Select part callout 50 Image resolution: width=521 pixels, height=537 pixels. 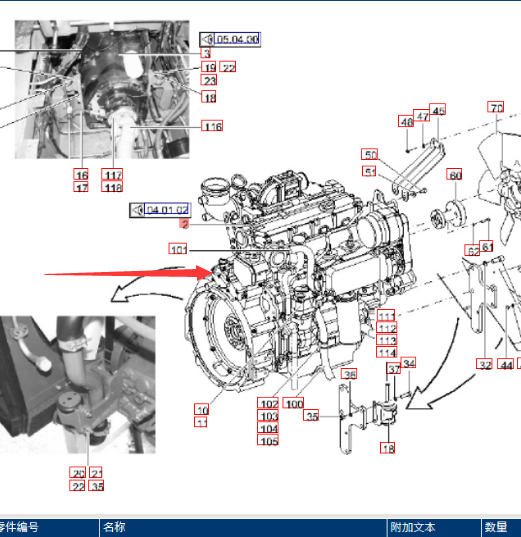tap(370, 154)
